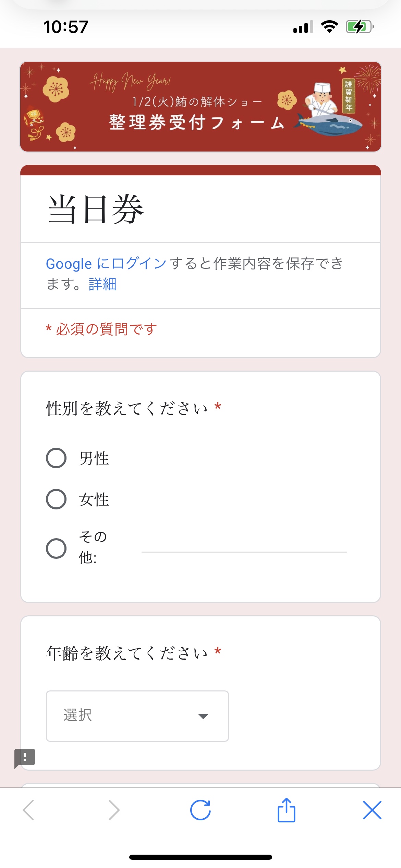
Task: Tap the browser forward arrow
Action: click(x=114, y=810)
